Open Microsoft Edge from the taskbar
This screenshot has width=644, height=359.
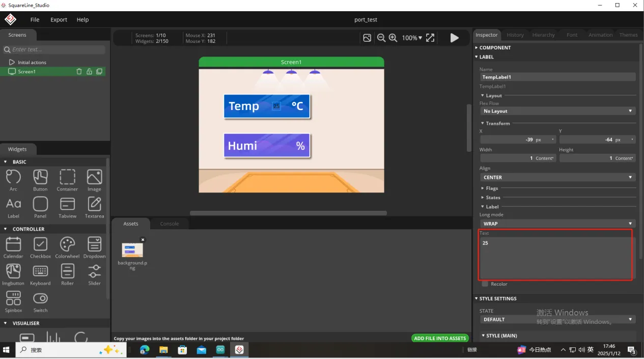[x=145, y=350]
